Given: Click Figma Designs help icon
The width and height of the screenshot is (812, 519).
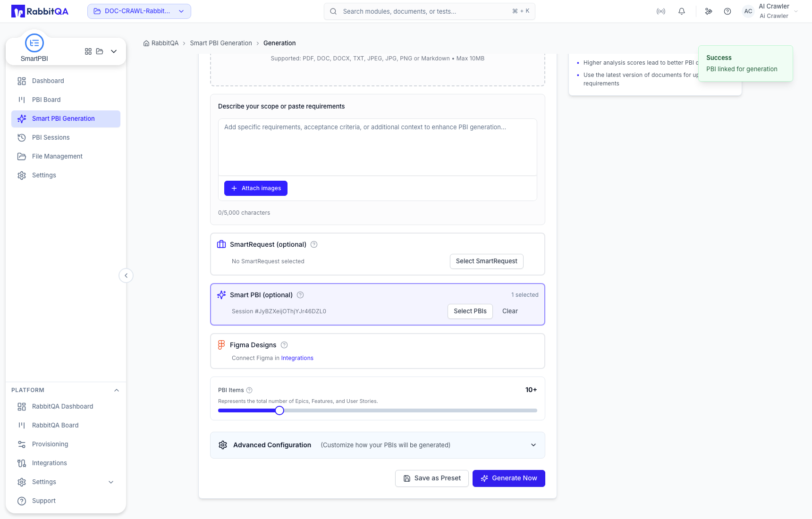Looking at the screenshot, I should (284, 345).
